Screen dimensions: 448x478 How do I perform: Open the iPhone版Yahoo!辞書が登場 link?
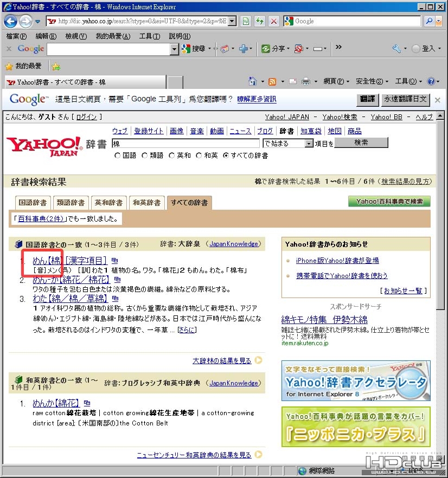[x=337, y=261]
